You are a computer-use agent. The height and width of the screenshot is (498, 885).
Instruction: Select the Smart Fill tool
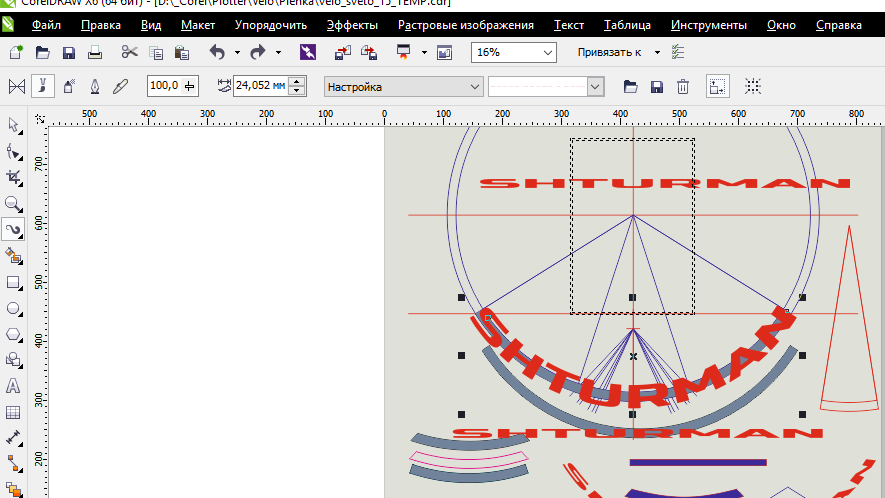click(13, 256)
